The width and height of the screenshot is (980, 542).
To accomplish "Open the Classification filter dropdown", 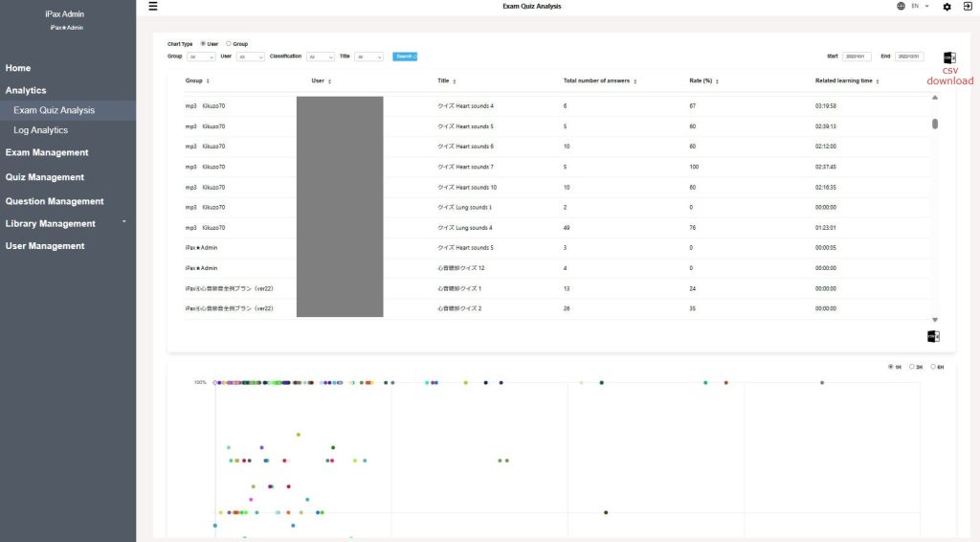I will click(x=321, y=57).
